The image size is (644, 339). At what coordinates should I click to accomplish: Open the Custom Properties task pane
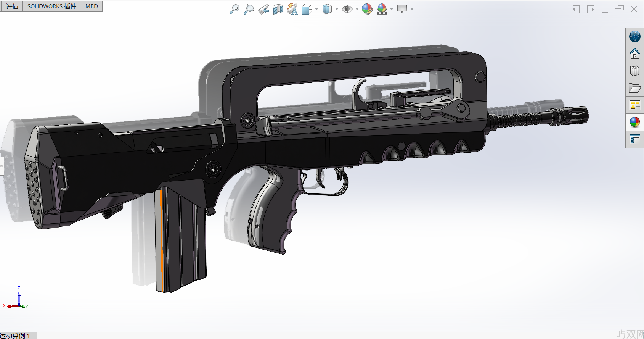[635, 140]
